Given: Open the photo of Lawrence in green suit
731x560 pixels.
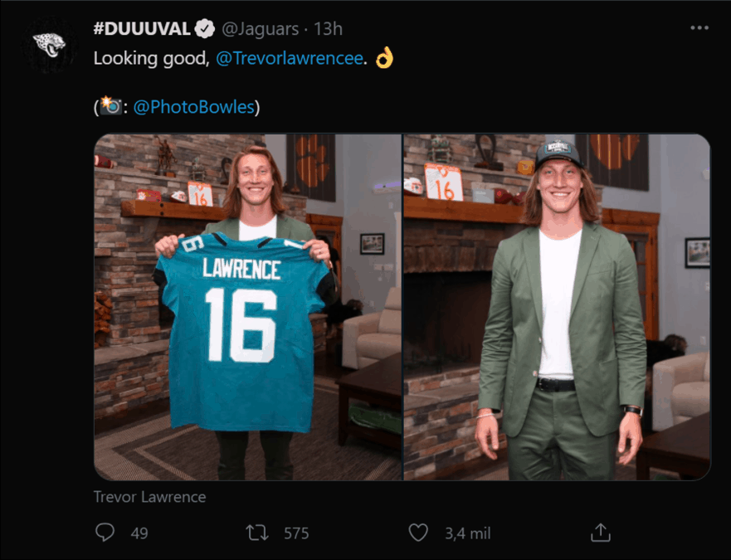Looking at the screenshot, I should pyautogui.click(x=557, y=307).
